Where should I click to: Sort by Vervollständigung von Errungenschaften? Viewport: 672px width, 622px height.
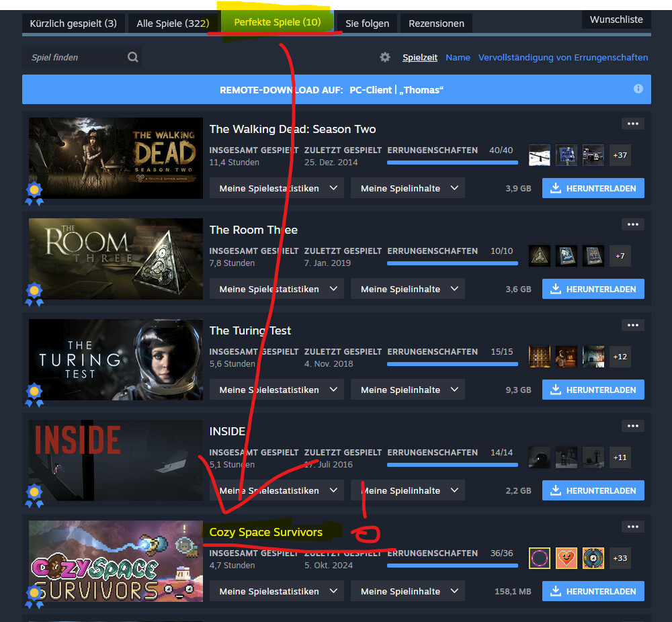pyautogui.click(x=563, y=58)
